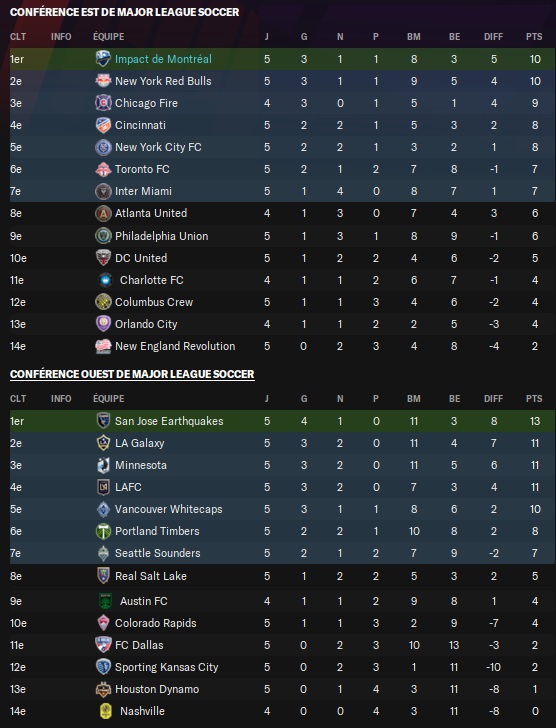The height and width of the screenshot is (728, 556).
Task: Click the Atlanta United club logo
Action: 103,213
